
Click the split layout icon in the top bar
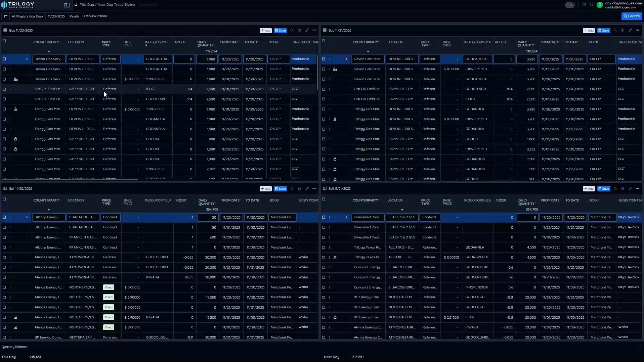(67, 5)
